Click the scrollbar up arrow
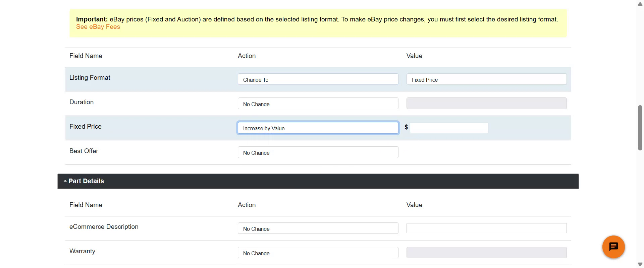The image size is (644, 268). point(640,4)
